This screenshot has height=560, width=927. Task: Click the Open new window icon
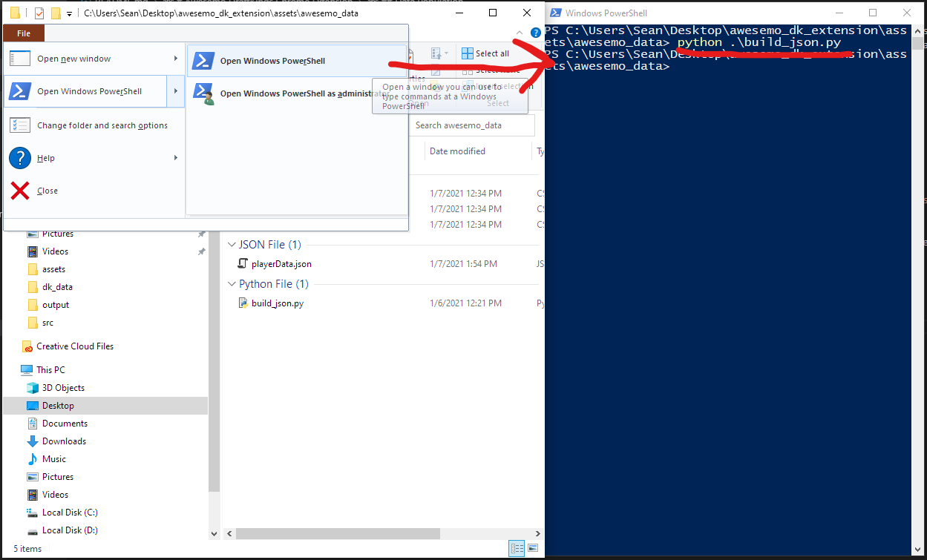click(20, 59)
